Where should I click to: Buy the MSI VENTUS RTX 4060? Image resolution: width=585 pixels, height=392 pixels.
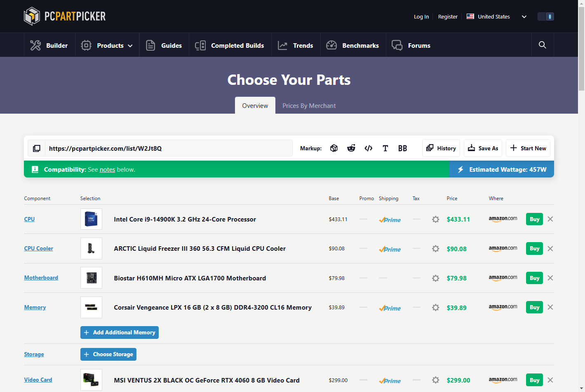click(534, 380)
